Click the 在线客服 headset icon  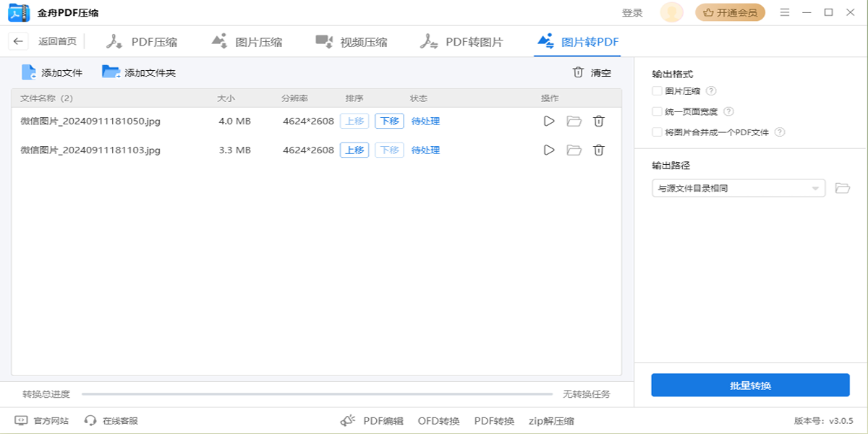point(90,420)
